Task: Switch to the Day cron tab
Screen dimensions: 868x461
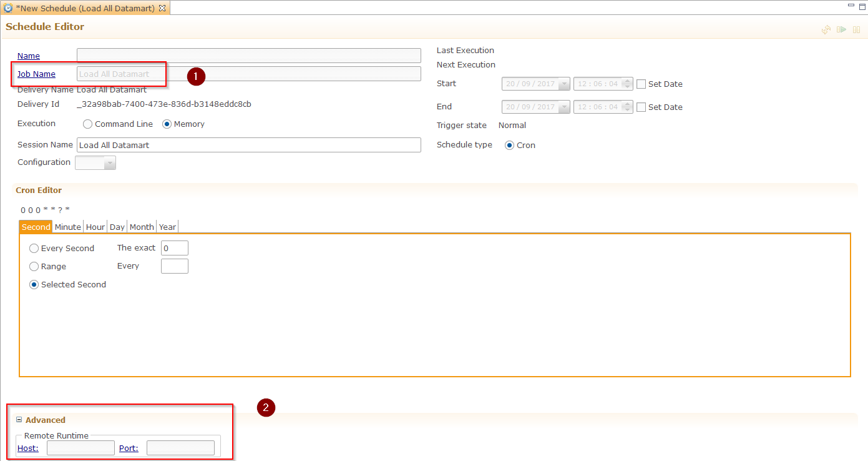Action: pyautogui.click(x=117, y=227)
